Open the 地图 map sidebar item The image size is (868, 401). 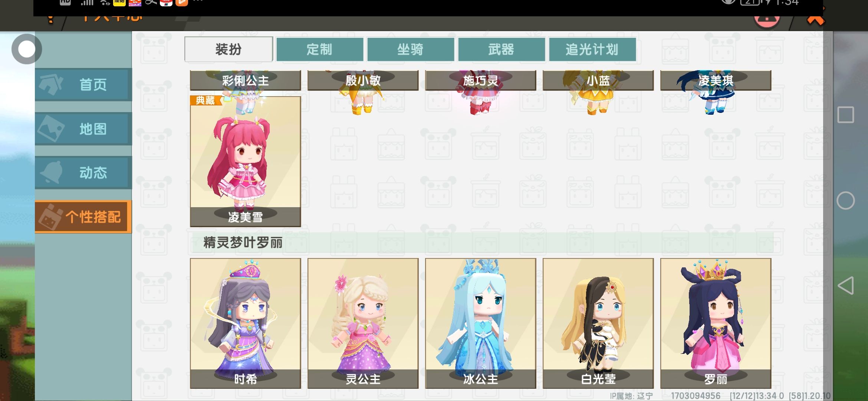83,129
